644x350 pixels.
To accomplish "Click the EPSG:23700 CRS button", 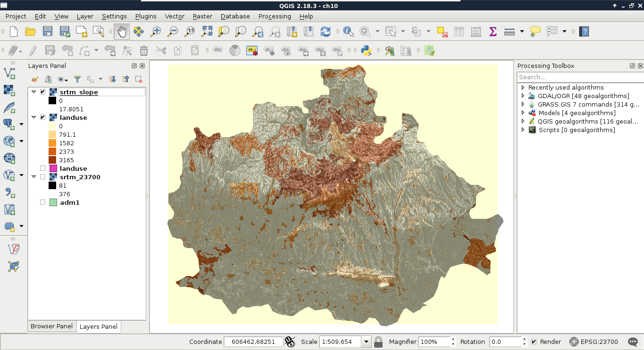I will point(593,342).
